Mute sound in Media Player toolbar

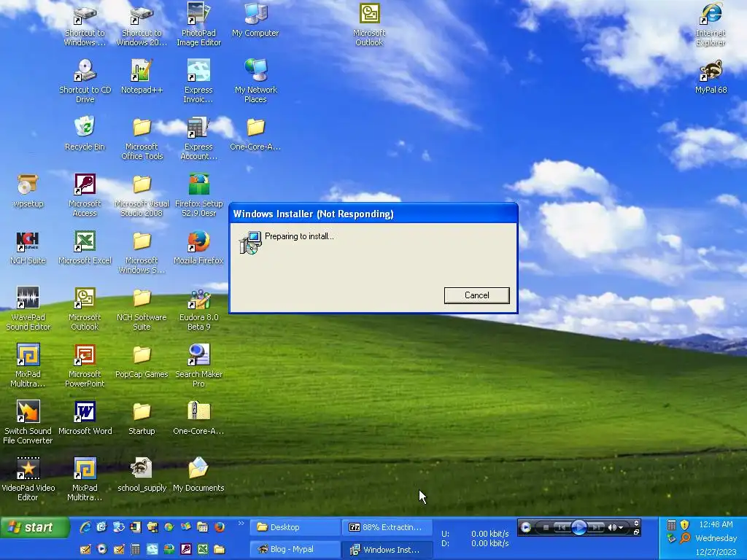click(x=612, y=527)
